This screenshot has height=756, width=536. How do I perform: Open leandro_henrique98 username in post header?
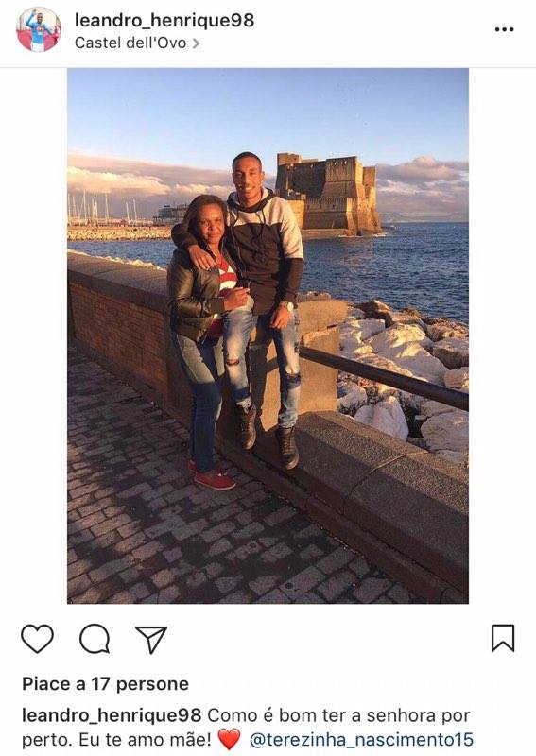coord(164,20)
